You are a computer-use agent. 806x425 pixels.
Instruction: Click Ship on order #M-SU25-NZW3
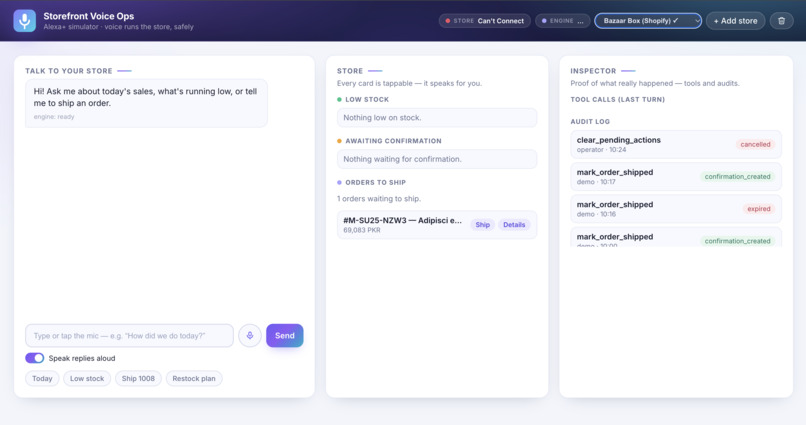click(x=482, y=225)
